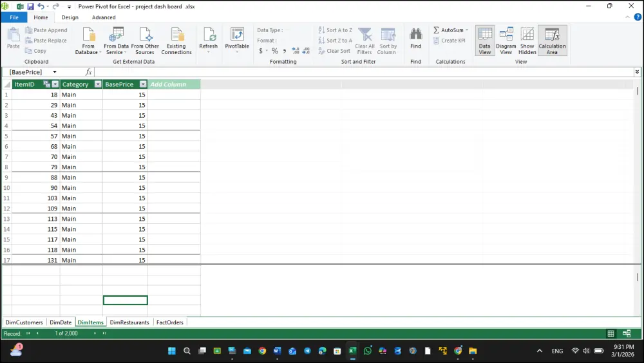This screenshot has height=363, width=644.
Task: Click the select-all table corner
Action: 6,84
